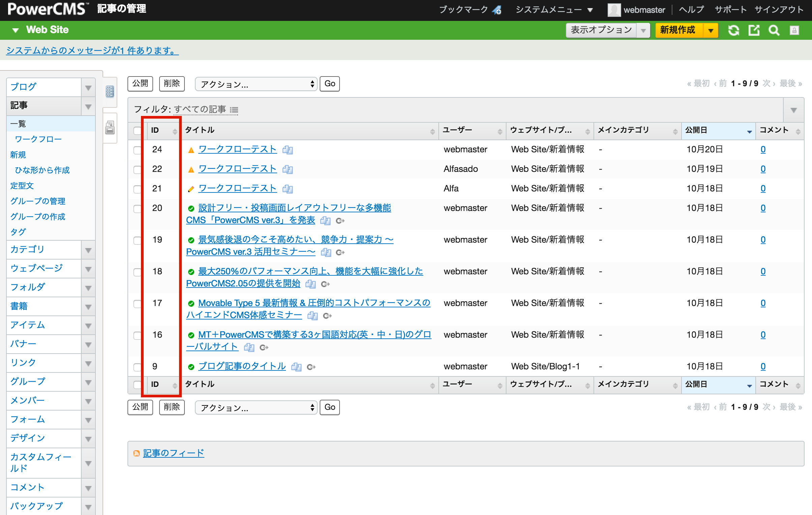Click the RSS feed icon
812x515 pixels.
(137, 454)
